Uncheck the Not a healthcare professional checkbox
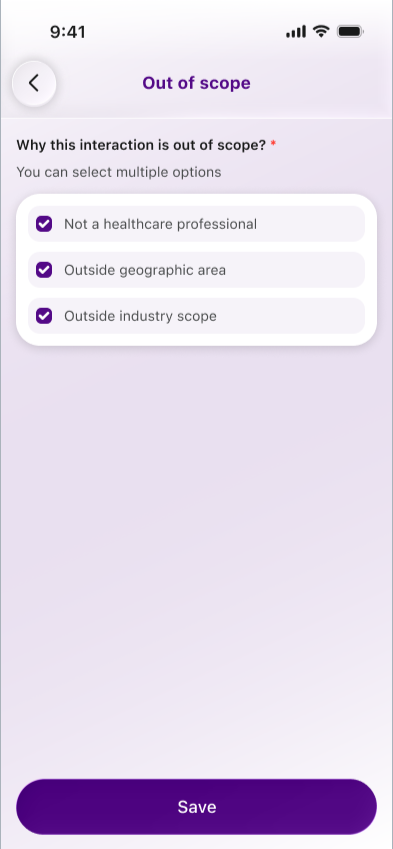 [x=44, y=224]
